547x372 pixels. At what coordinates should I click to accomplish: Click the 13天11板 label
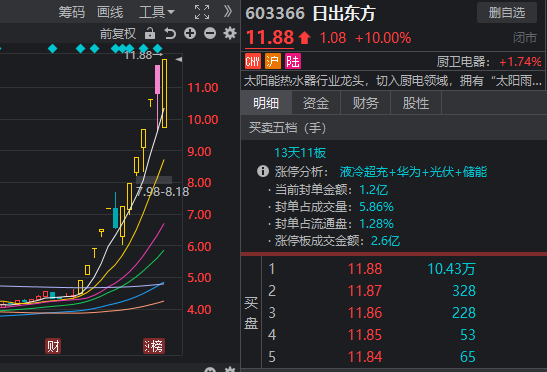[300, 153]
